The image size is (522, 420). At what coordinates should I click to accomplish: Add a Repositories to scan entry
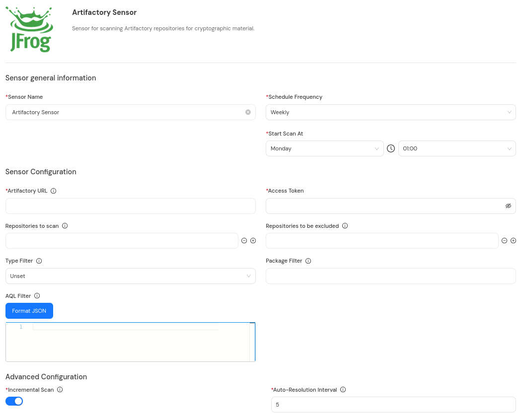[253, 240]
